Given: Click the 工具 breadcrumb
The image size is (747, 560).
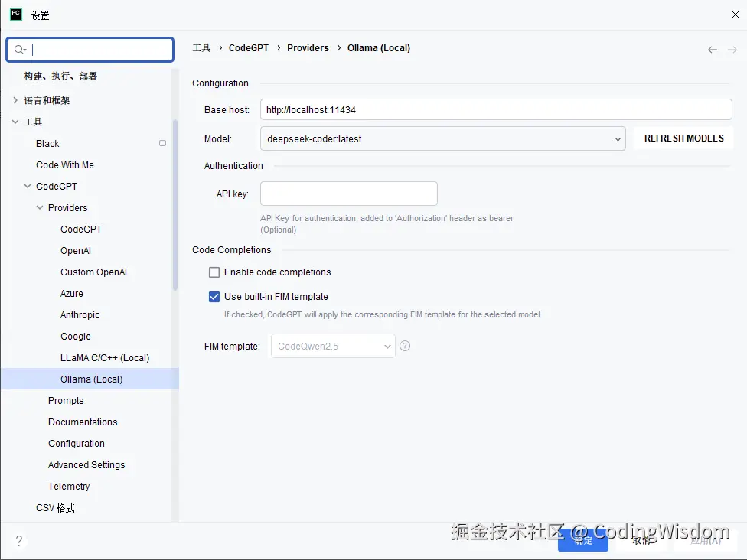Looking at the screenshot, I should (x=201, y=47).
